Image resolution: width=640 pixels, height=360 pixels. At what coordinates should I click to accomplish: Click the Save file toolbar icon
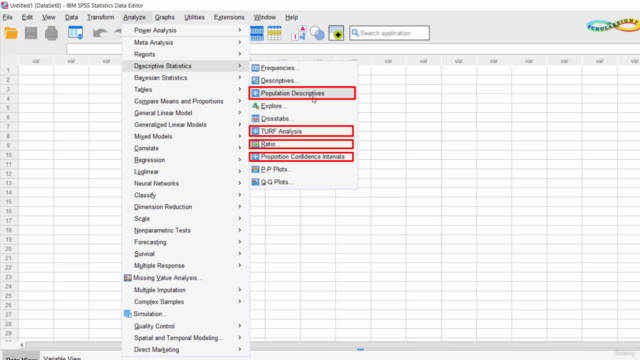coord(31,33)
